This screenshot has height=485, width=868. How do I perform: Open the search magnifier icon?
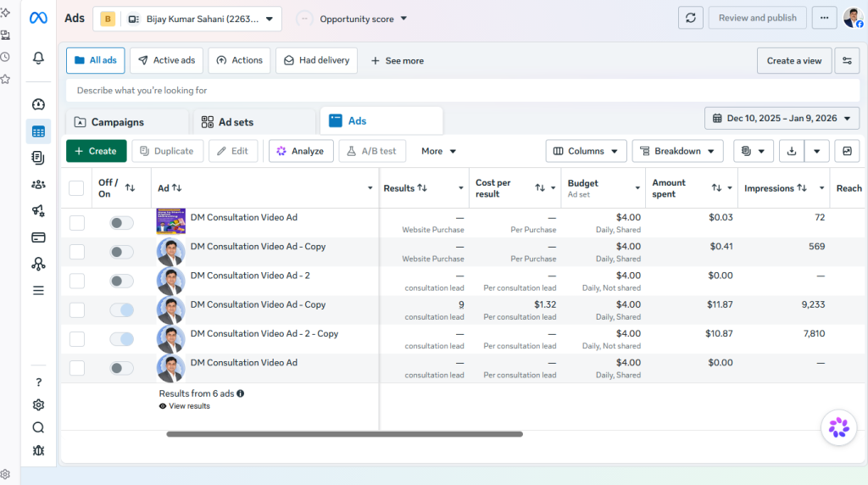(38, 427)
